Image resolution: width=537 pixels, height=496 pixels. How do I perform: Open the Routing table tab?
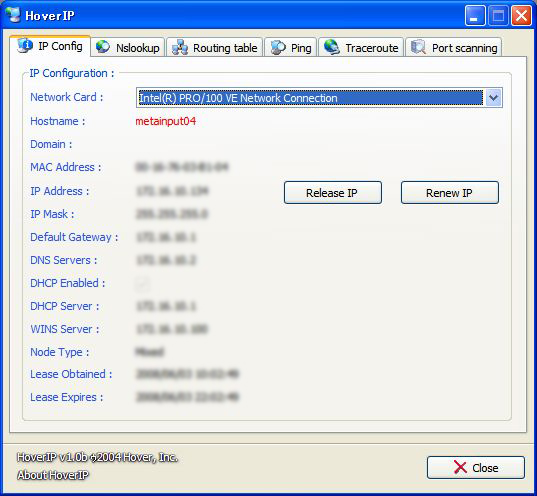(x=215, y=47)
